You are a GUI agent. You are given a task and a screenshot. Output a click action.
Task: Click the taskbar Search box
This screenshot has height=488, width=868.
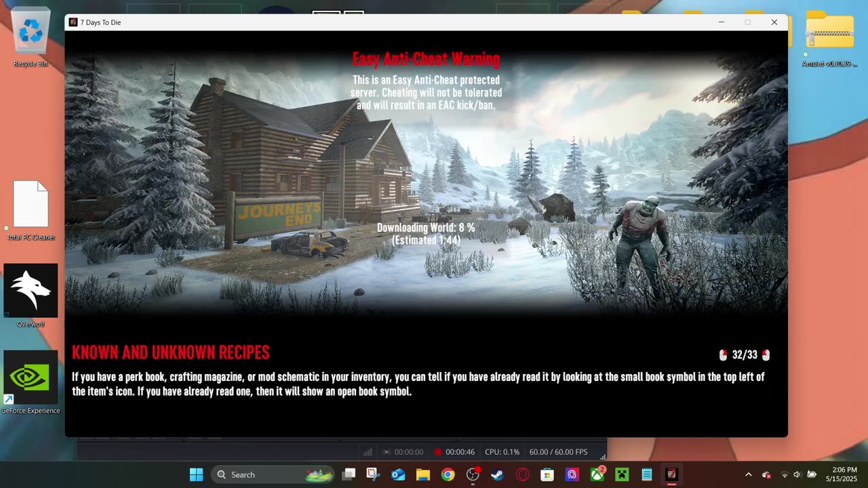273,474
